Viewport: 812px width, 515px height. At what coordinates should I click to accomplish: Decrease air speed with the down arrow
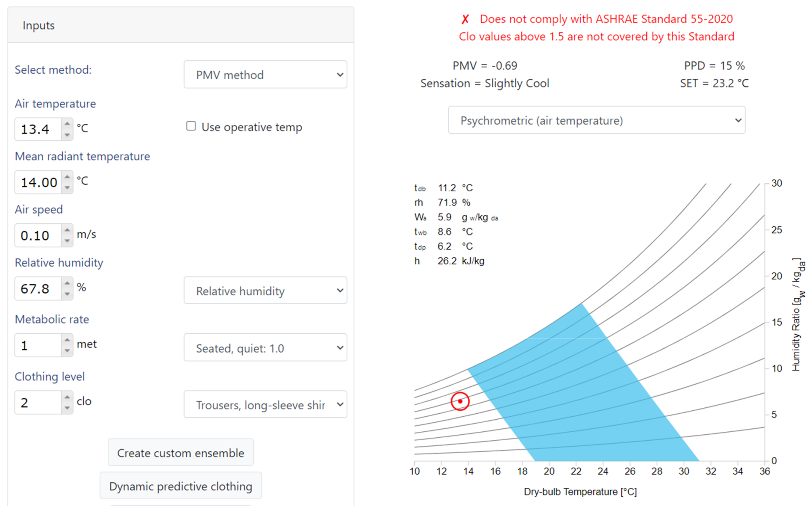coord(67,241)
